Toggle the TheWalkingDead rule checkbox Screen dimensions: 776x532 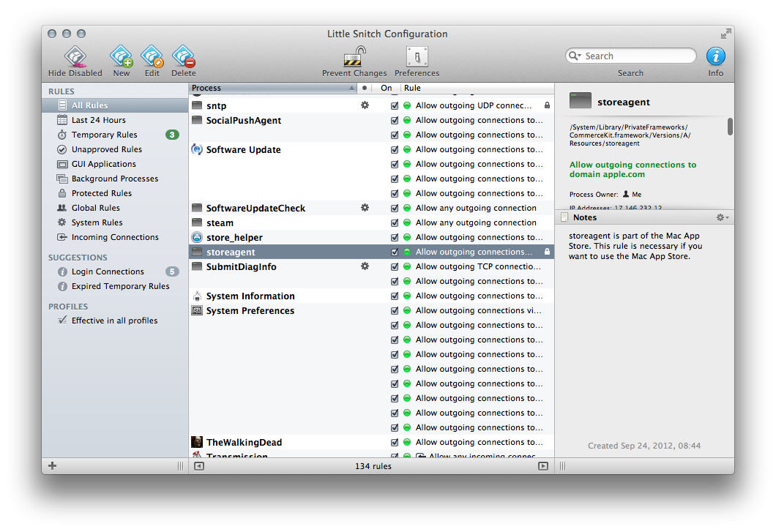click(395, 442)
